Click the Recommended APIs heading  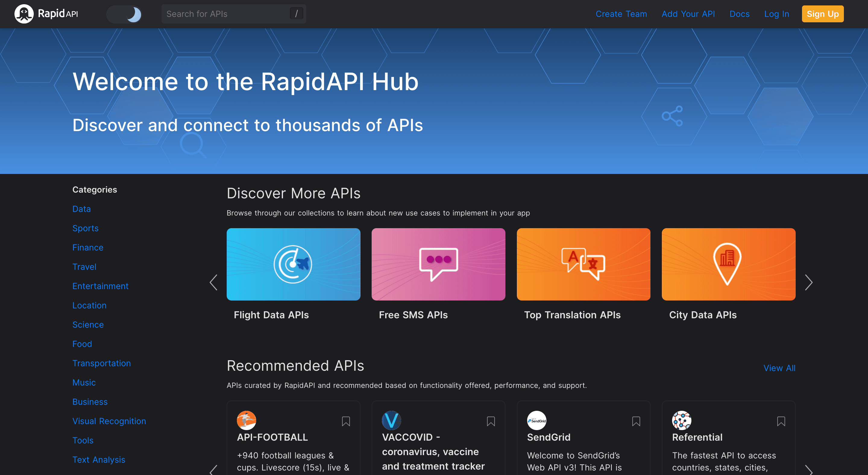(x=295, y=366)
